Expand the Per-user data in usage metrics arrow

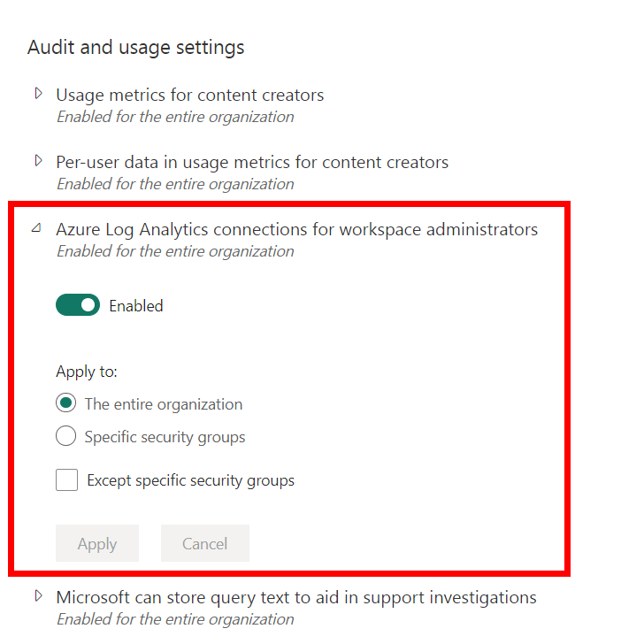coord(38,161)
